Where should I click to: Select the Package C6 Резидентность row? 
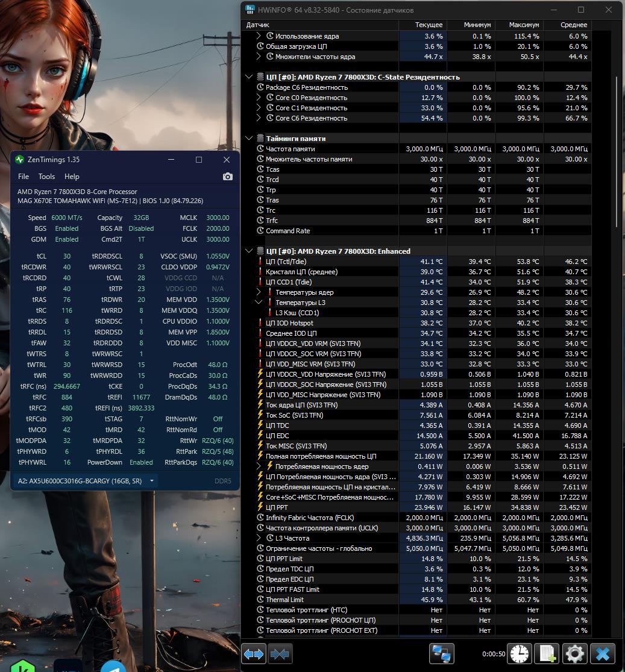[x=416, y=87]
